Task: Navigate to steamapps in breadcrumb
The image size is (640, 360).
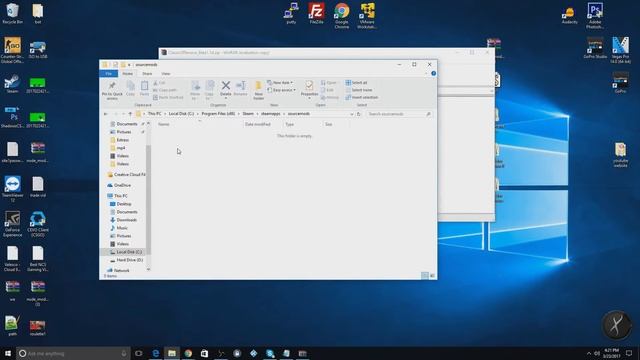Action: pos(271,114)
